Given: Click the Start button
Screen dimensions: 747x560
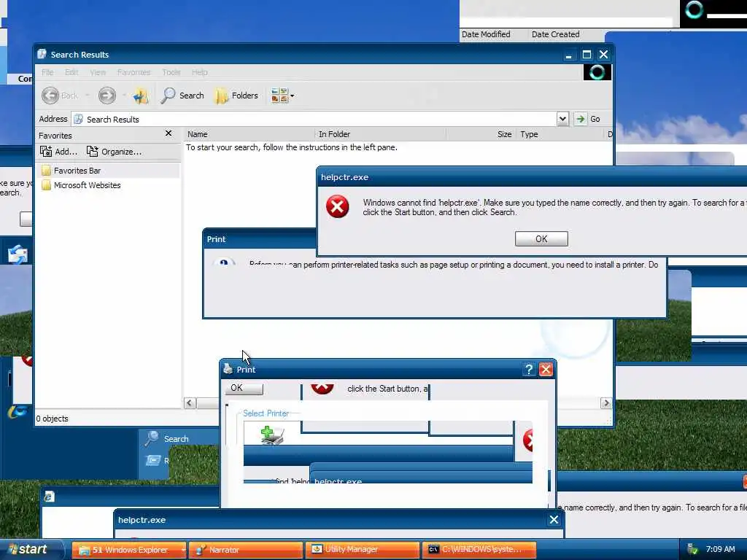Looking at the screenshot, I should [x=31, y=550].
